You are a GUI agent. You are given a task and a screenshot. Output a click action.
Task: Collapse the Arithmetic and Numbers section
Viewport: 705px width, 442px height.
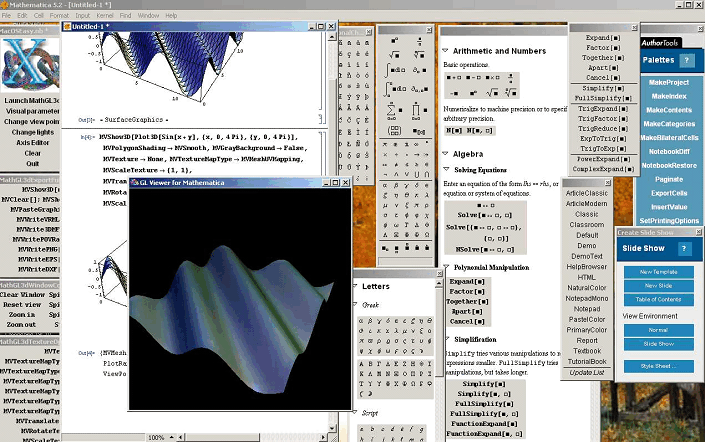click(x=445, y=50)
